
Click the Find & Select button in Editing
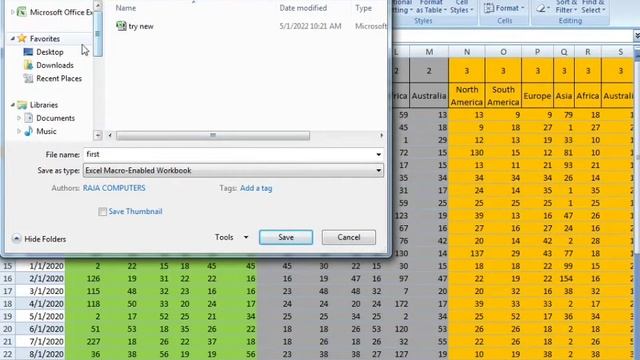pyautogui.click(x=593, y=7)
